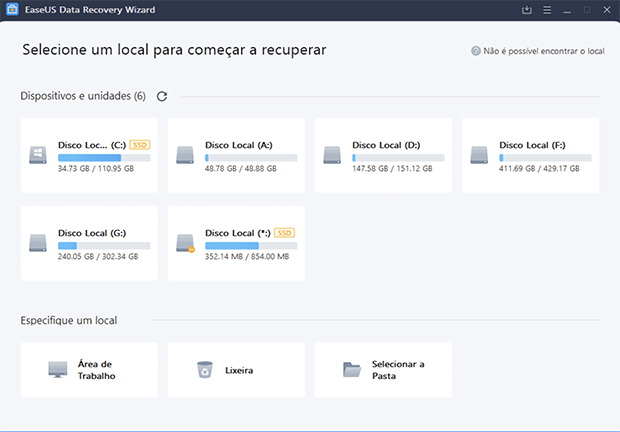Click the 147.58 GB / 151.12 GB size text
This screenshot has height=432, width=620.
(x=391, y=170)
